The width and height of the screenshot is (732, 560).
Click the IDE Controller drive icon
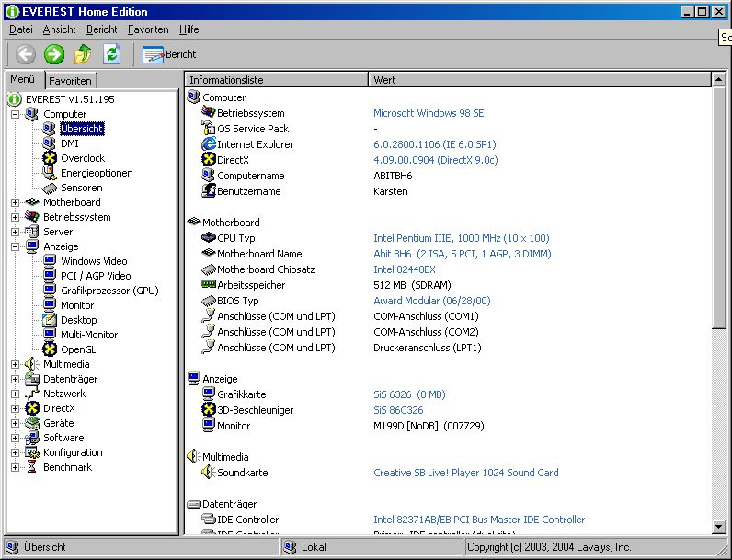point(208,520)
